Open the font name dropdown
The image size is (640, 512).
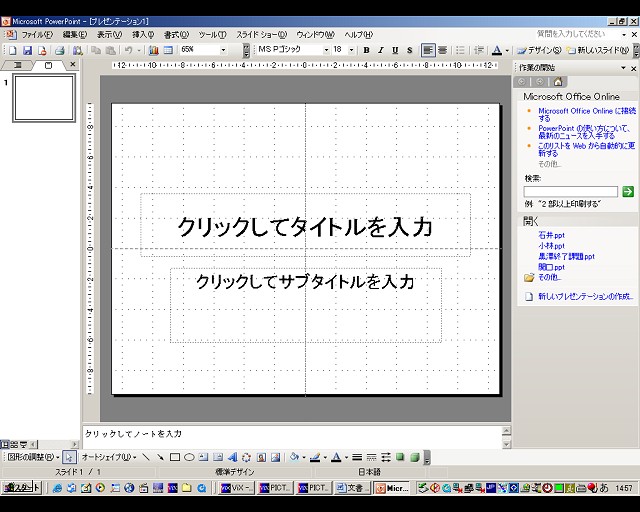(x=326, y=50)
